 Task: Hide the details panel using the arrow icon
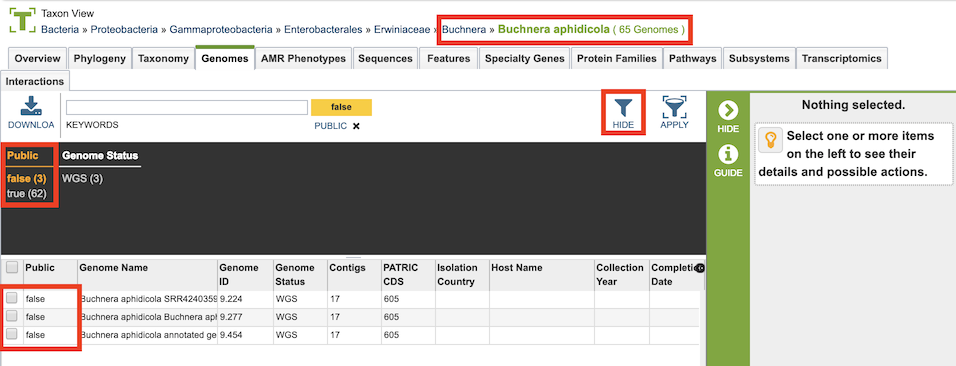pyautogui.click(x=728, y=110)
